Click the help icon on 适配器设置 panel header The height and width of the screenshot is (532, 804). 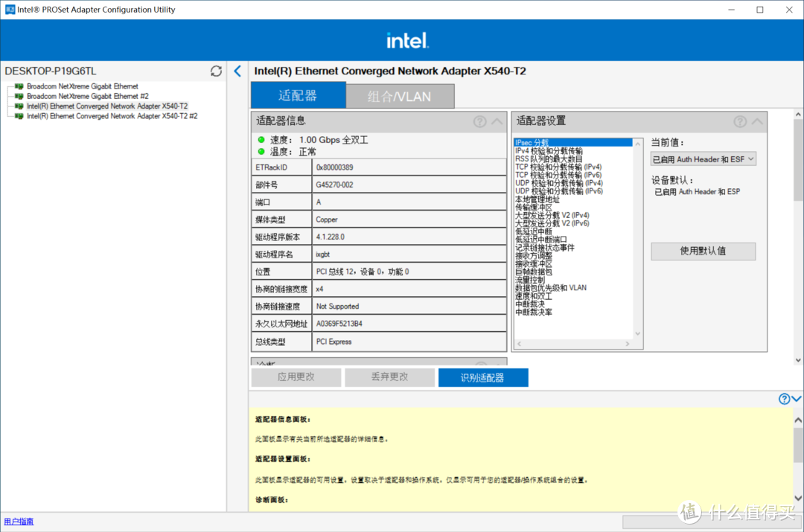(739, 121)
